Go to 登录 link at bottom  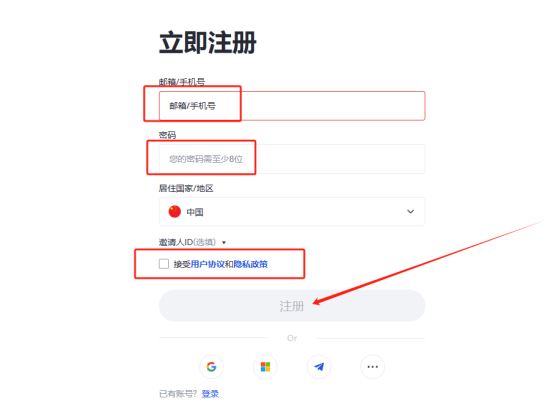(x=210, y=394)
